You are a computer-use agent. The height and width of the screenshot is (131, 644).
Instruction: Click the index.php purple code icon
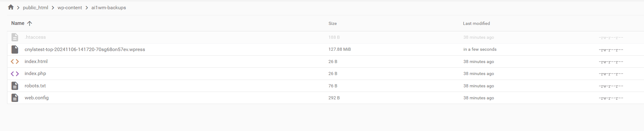(15, 73)
